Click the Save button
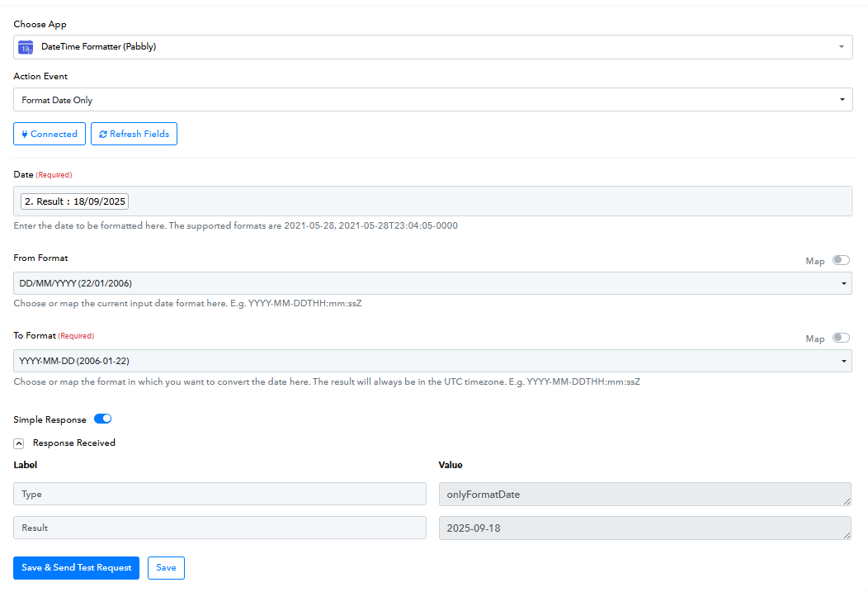The height and width of the screenshot is (592, 868). point(166,567)
